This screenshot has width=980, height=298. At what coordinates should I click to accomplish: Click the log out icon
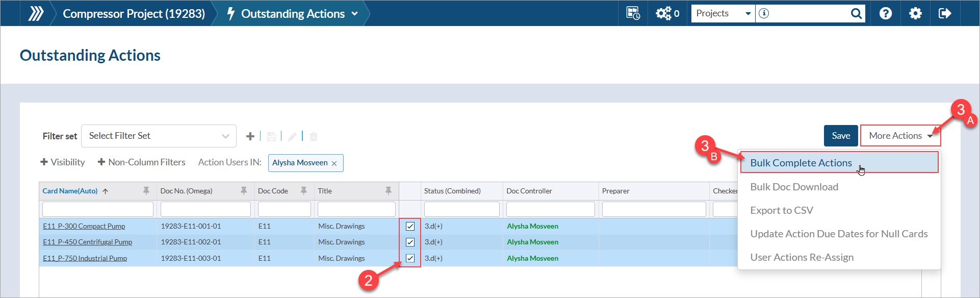point(945,13)
